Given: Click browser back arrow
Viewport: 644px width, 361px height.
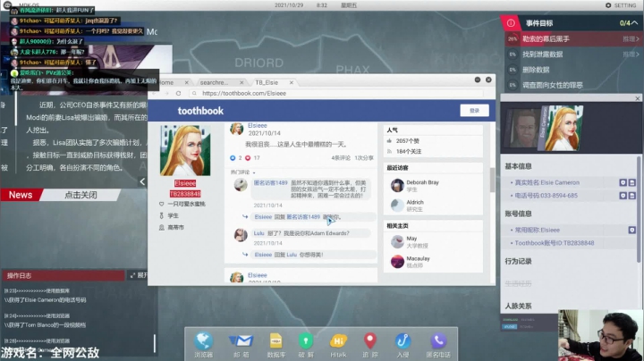Looking at the screenshot, I should [x=155, y=93].
